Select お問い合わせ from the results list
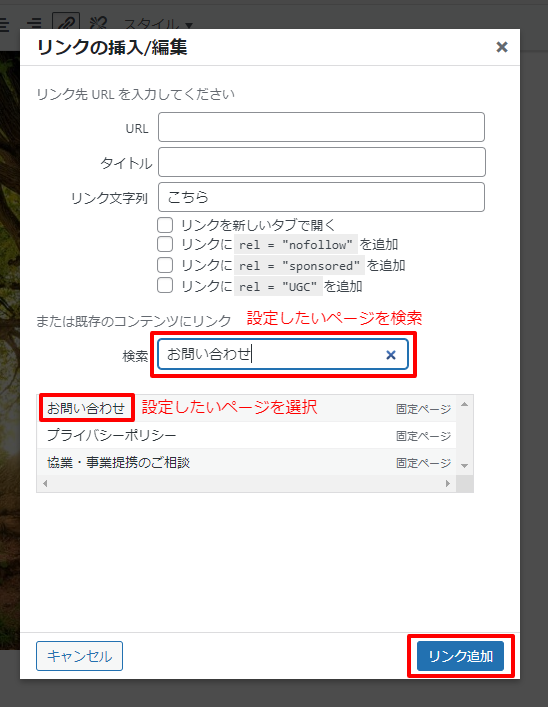Viewport: 548px width, 707px height. (x=246, y=409)
